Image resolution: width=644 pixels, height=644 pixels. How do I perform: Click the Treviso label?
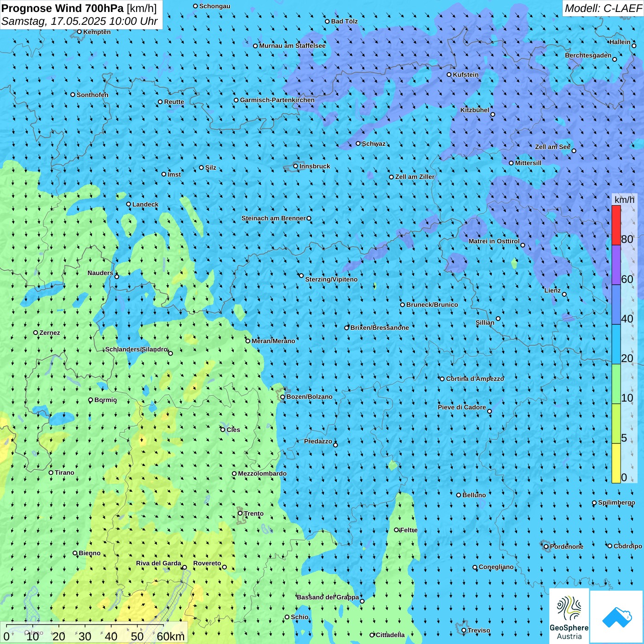click(479, 630)
